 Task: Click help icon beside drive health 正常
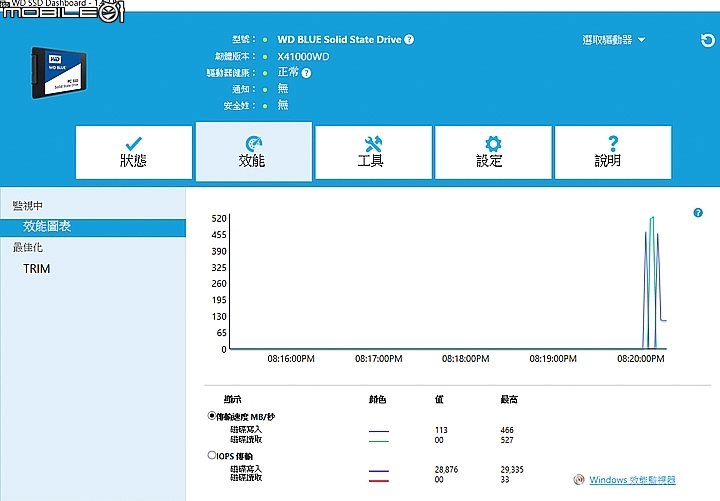coord(307,73)
